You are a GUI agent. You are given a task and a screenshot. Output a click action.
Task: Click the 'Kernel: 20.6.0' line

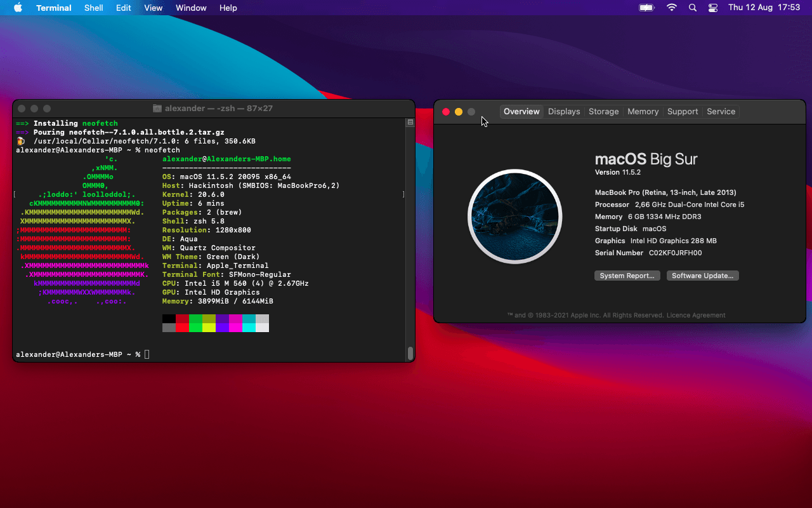point(193,194)
